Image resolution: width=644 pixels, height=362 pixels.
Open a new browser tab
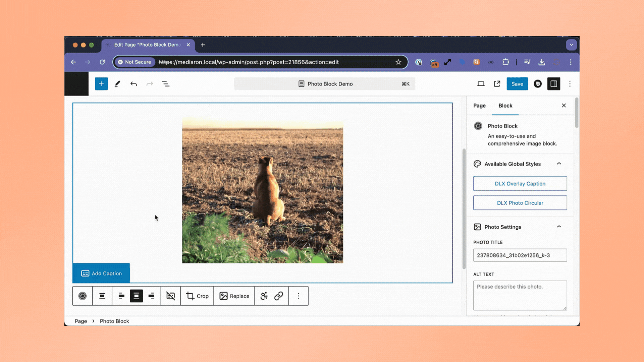tap(203, 45)
